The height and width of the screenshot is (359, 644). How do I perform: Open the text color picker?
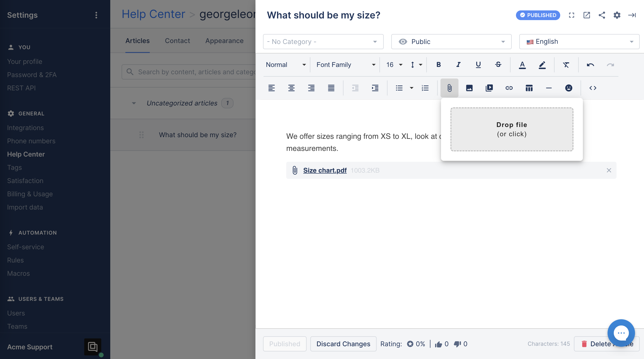point(522,65)
